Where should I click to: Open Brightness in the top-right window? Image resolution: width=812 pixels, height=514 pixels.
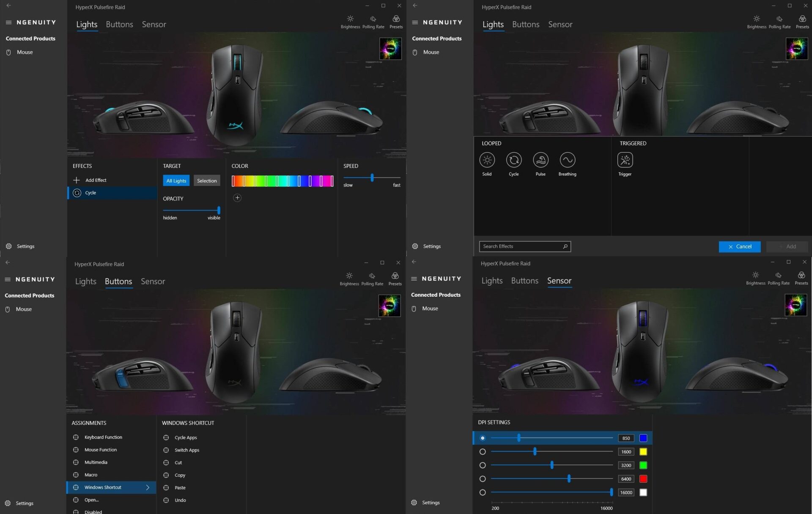coord(757,22)
